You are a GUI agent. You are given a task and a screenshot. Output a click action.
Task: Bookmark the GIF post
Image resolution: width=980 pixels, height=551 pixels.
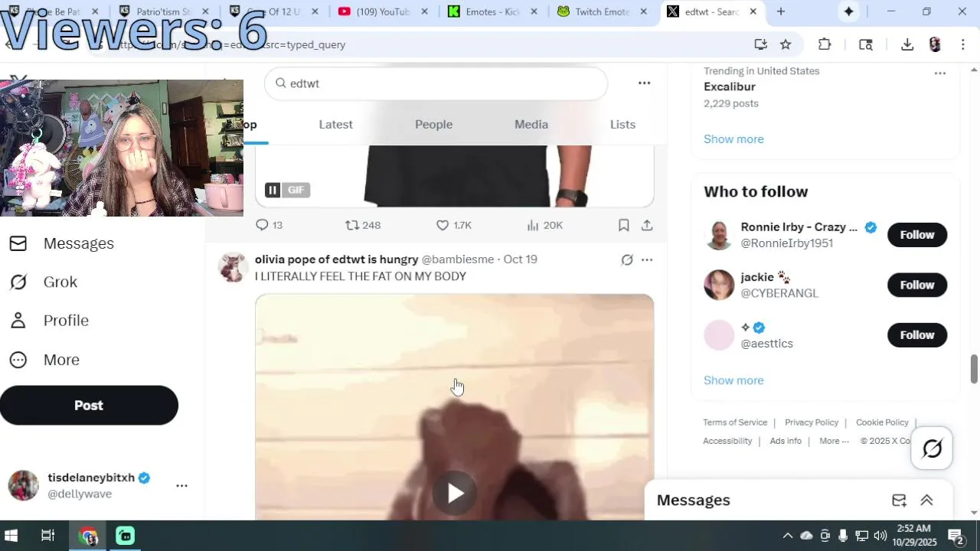(624, 225)
